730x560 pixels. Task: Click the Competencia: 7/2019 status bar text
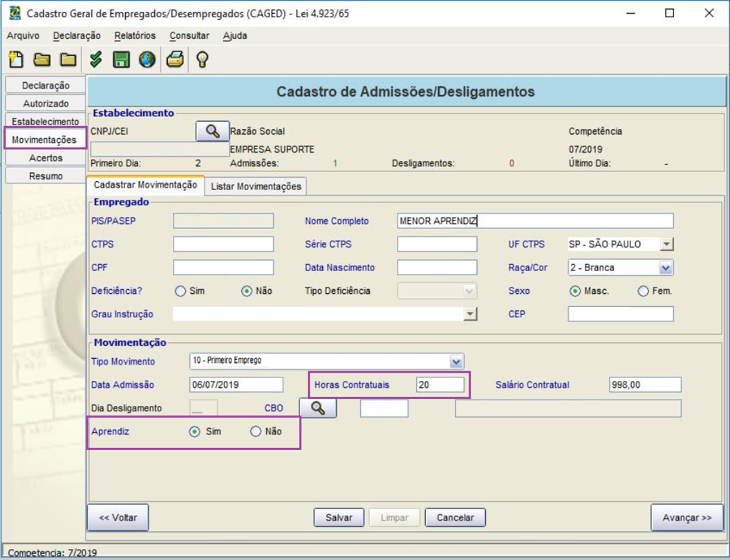(x=52, y=553)
